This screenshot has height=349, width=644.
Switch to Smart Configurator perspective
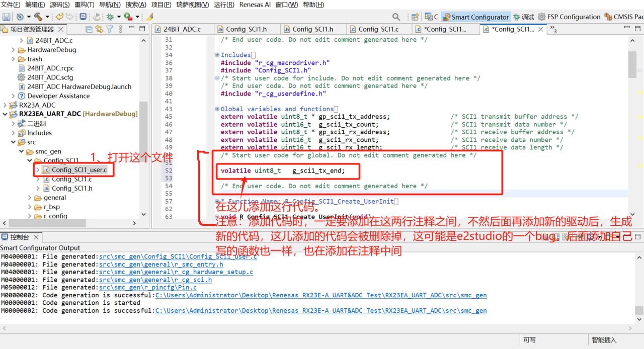[476, 17]
